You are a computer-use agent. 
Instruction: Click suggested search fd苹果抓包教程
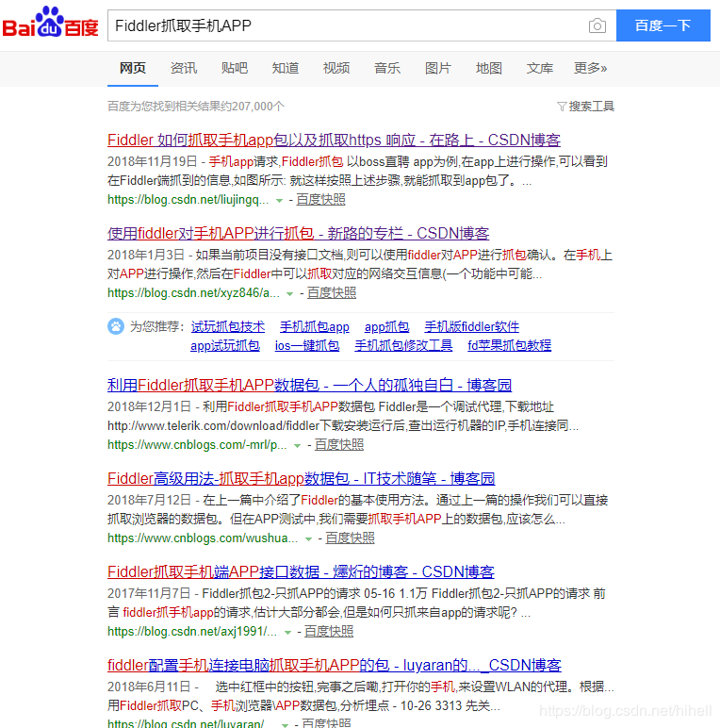point(510,345)
